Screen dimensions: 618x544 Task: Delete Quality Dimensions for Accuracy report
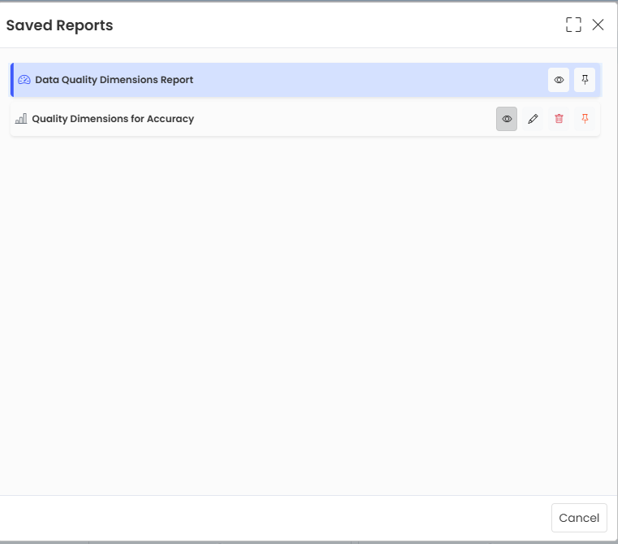558,119
